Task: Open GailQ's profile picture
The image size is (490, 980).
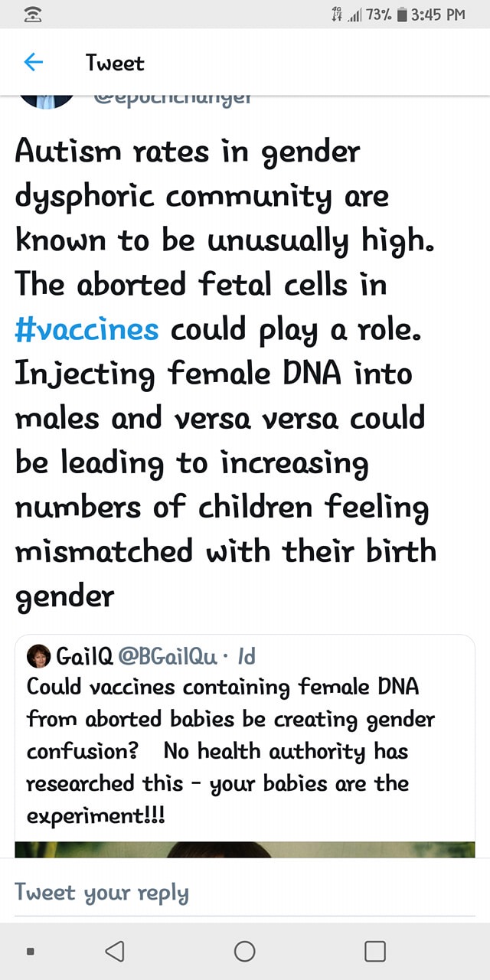Action: click(x=39, y=656)
